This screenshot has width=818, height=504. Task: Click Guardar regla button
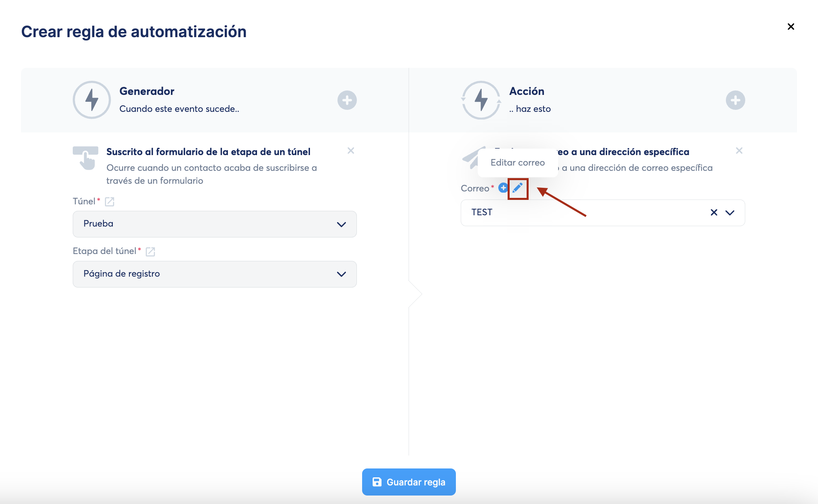409,482
